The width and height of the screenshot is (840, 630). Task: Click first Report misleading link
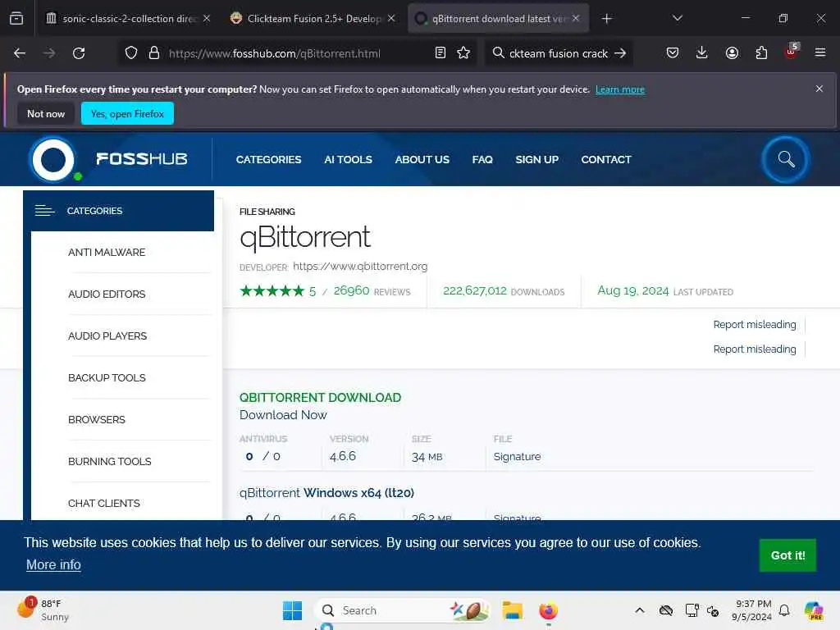tap(755, 325)
